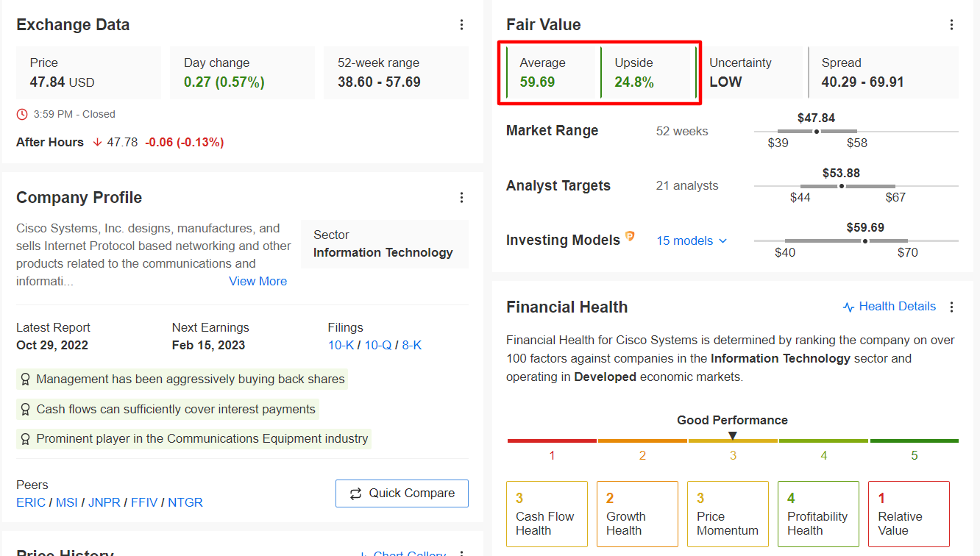The height and width of the screenshot is (556, 980).
Task: Open Company Profile three-dot menu
Action: click(x=462, y=198)
